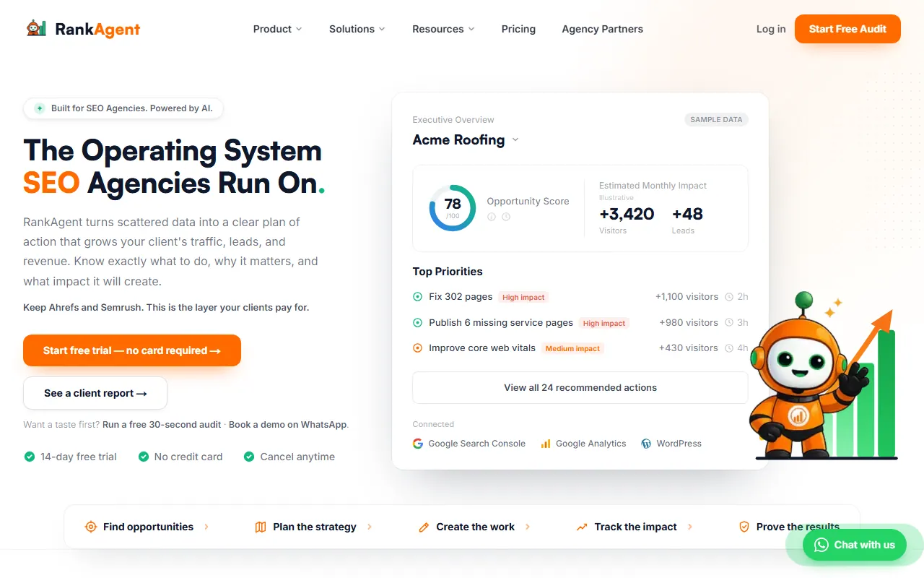Click the shield icon for Prove the results

click(x=744, y=527)
